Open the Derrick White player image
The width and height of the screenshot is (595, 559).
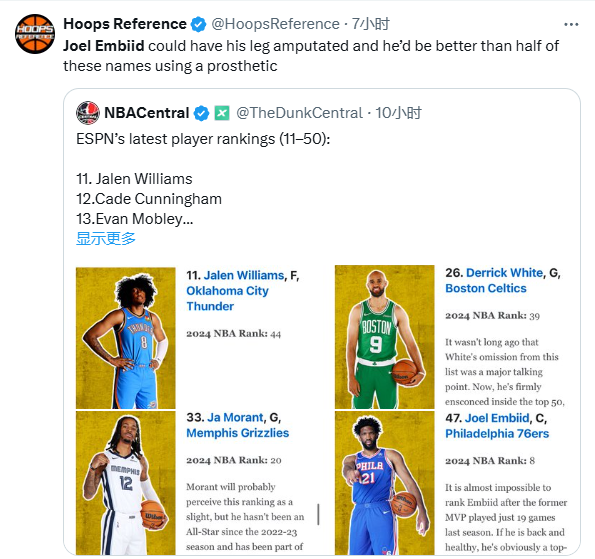pos(384,337)
